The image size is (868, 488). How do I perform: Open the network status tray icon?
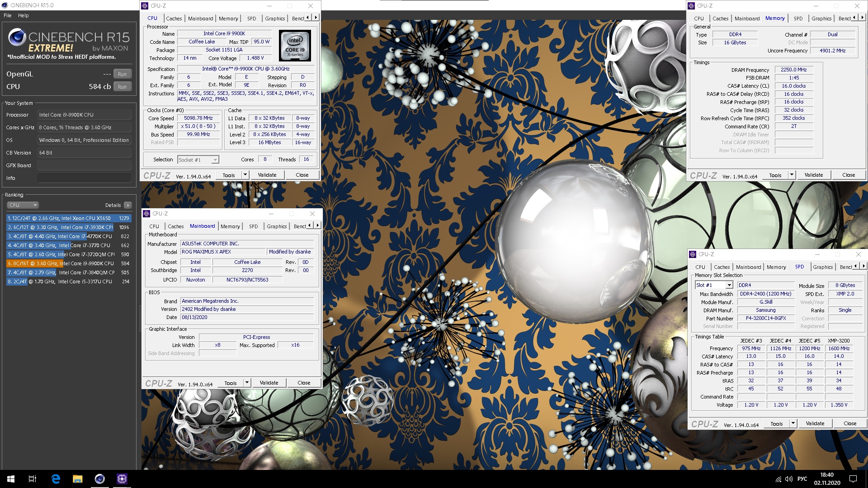tap(778, 479)
